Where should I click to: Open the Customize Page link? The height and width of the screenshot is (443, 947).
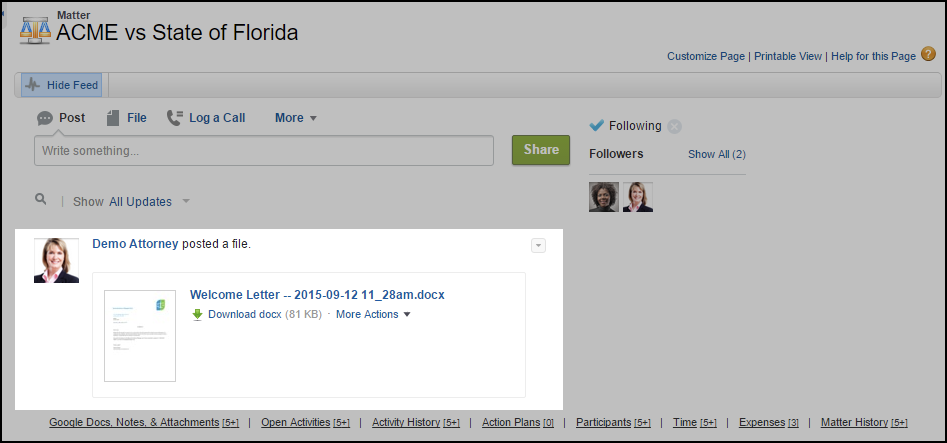[x=706, y=56]
